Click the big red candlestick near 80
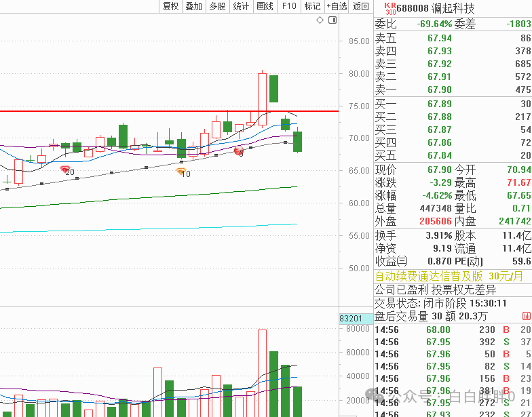The height and width of the screenshot is (417, 532). click(262, 99)
